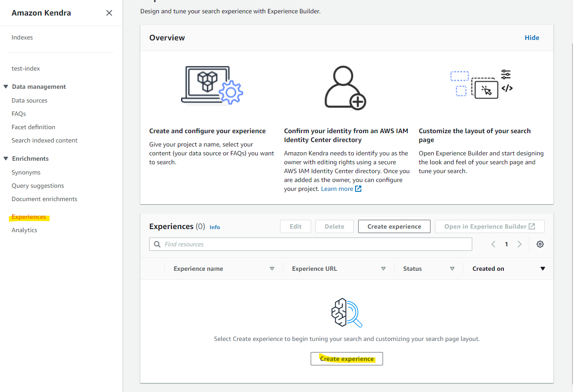Open the Experience name sort dropdown
The height and width of the screenshot is (392, 573).
point(272,268)
